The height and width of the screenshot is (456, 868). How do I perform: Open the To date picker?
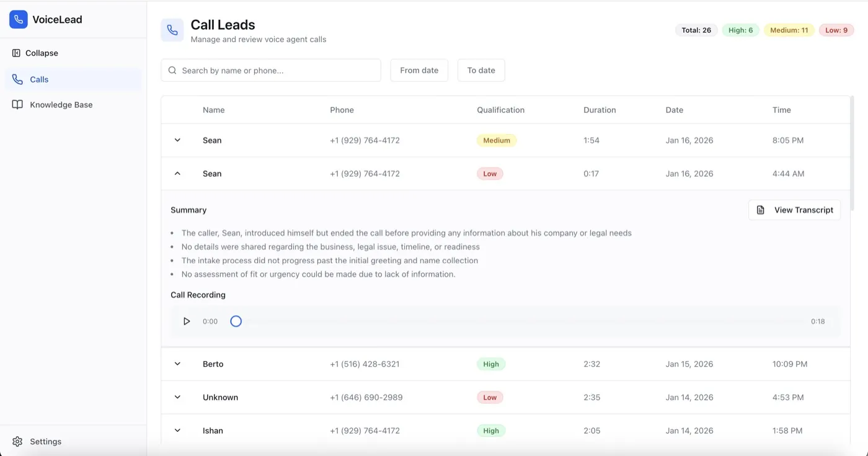481,71
